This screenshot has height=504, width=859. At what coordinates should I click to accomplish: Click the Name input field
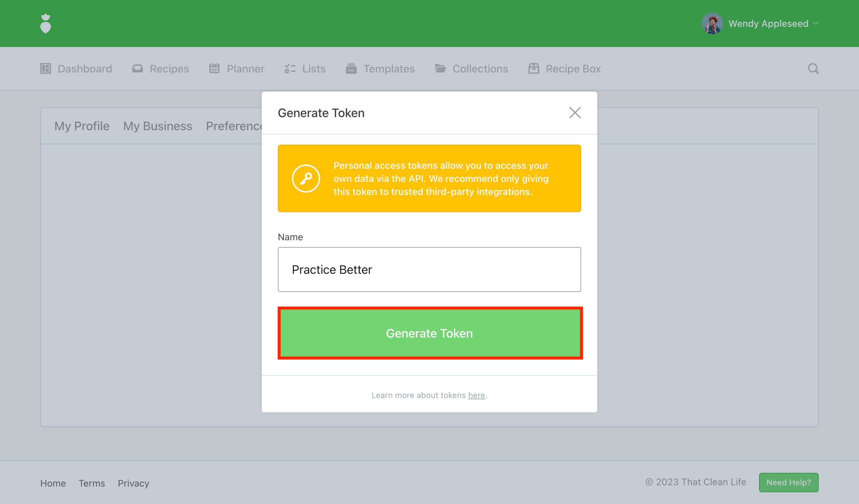click(429, 269)
